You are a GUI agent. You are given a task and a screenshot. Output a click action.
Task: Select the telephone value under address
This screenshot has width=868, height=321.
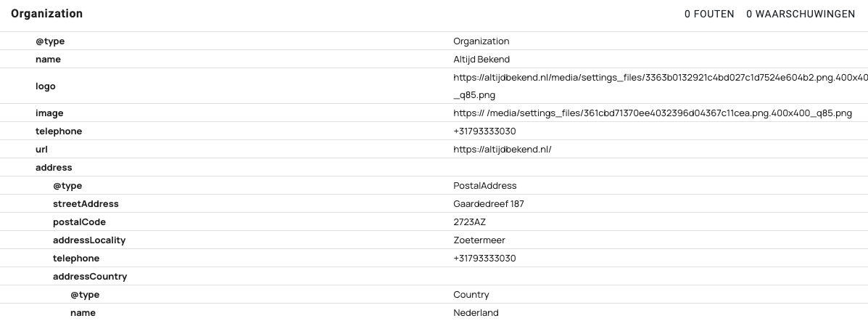point(484,259)
